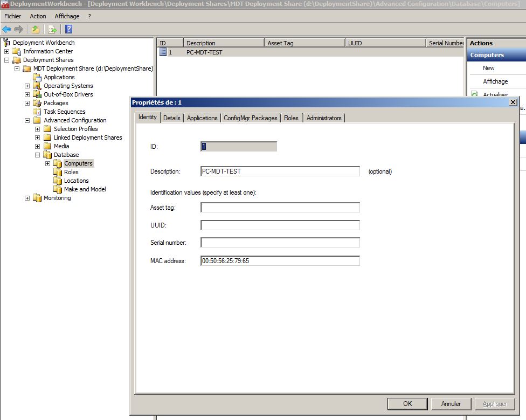Collapse the Advanced Configuration node
The height and width of the screenshot is (420, 526).
(x=27, y=120)
